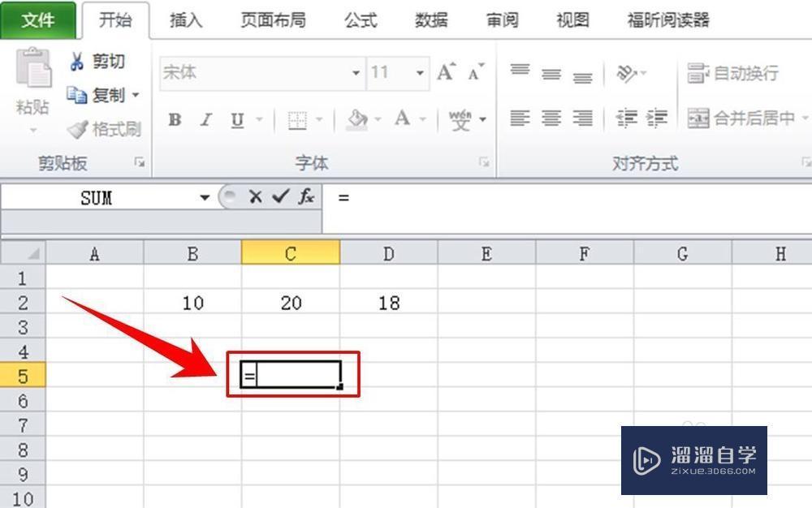Enable 自动换行 wrap text

click(736, 73)
